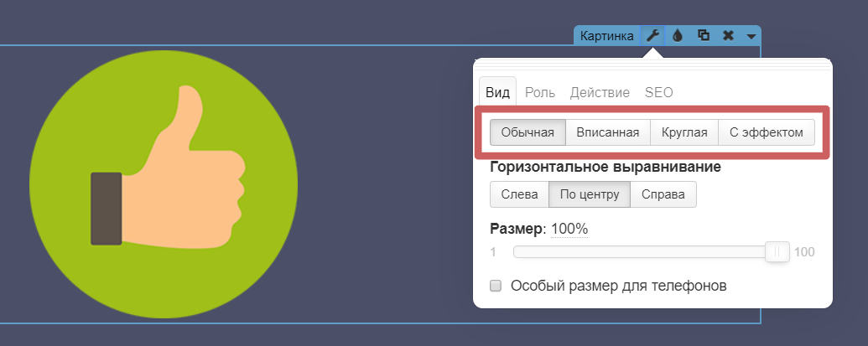Set horizontal alignment to По центру
Screen dimensions: 868x346
(x=590, y=194)
